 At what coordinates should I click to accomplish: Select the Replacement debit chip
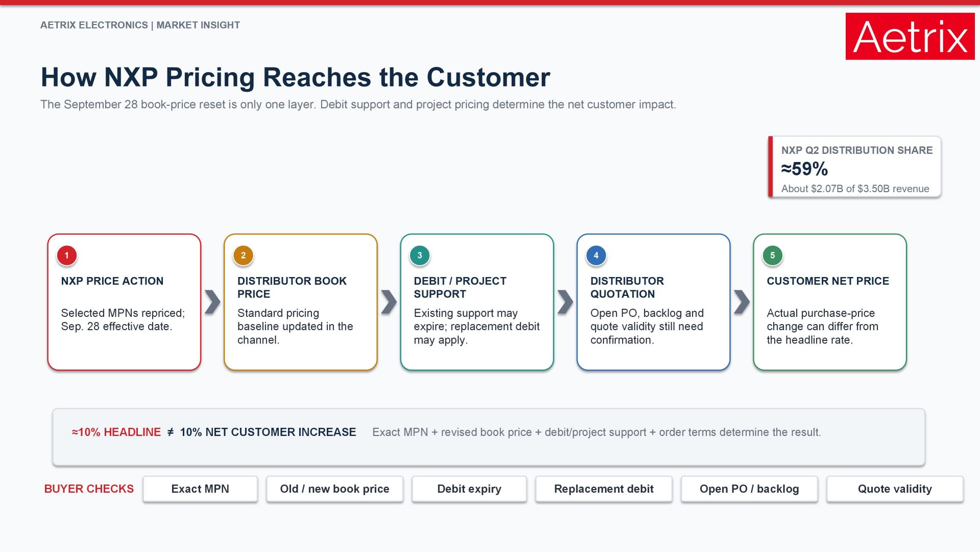click(x=604, y=489)
